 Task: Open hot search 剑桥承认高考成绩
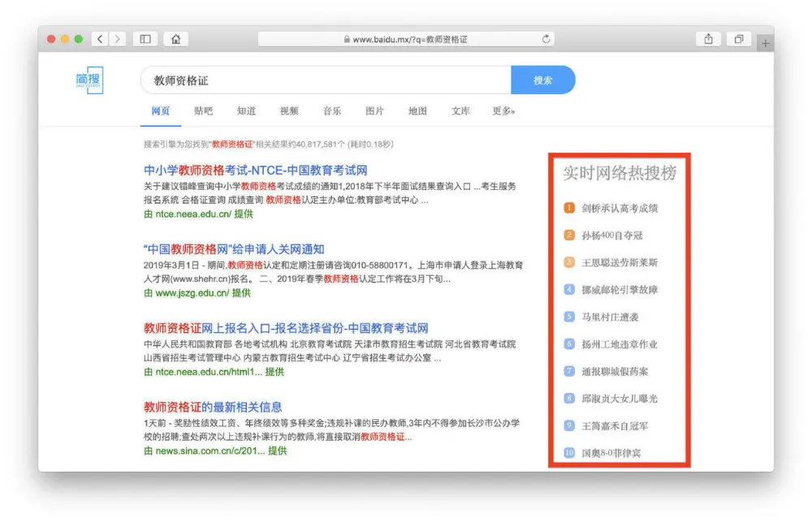tap(620, 208)
